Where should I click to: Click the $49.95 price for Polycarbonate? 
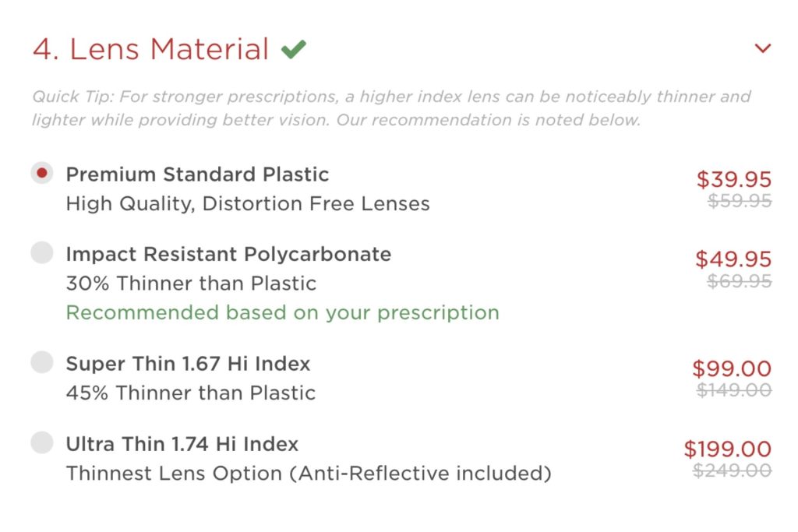click(x=733, y=258)
